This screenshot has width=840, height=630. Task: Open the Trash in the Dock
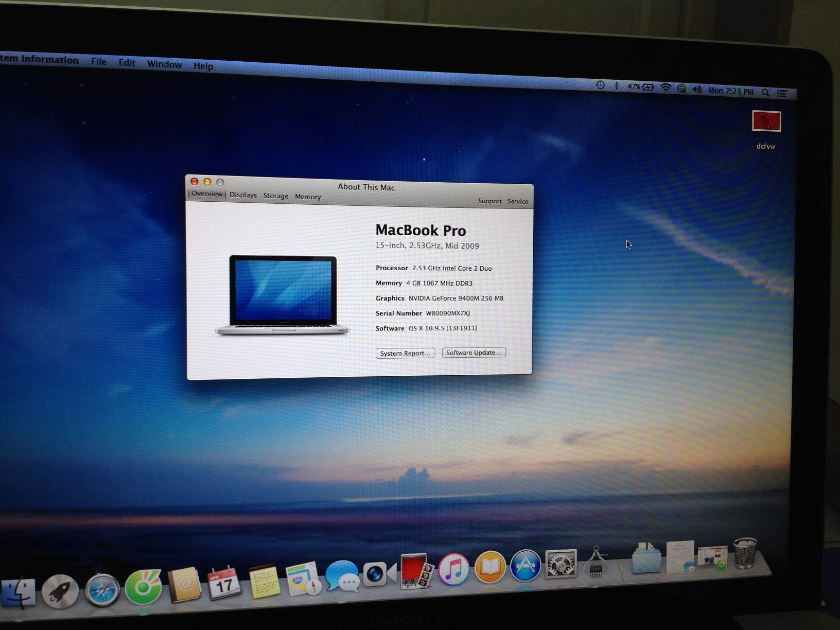[744, 553]
